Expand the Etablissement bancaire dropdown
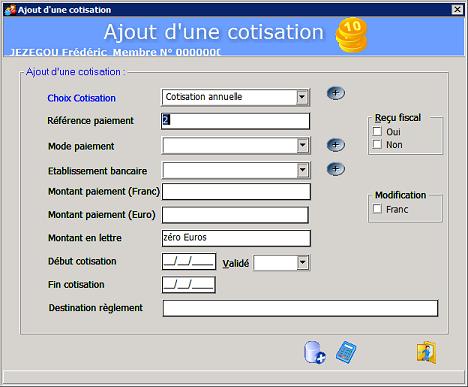Image resolution: width=468 pixels, height=387 pixels. (x=302, y=170)
